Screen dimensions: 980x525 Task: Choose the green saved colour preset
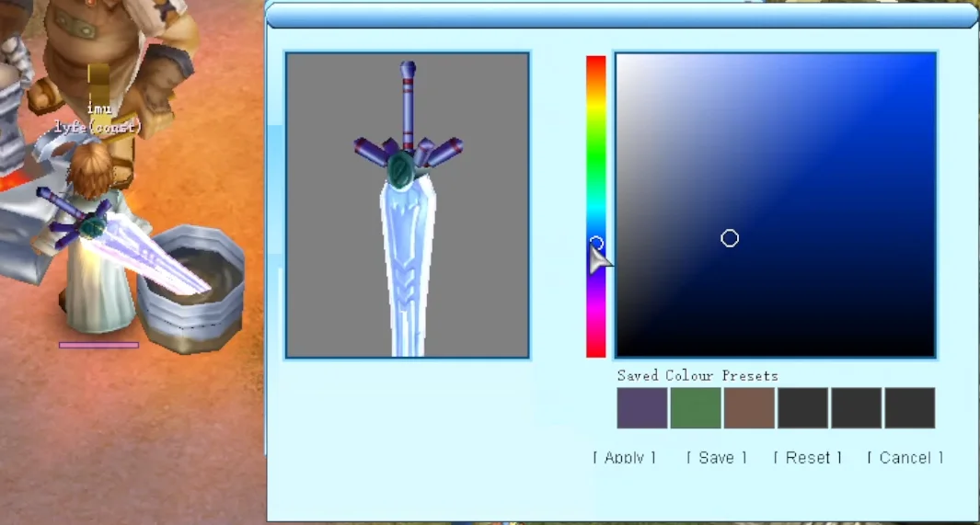(695, 408)
